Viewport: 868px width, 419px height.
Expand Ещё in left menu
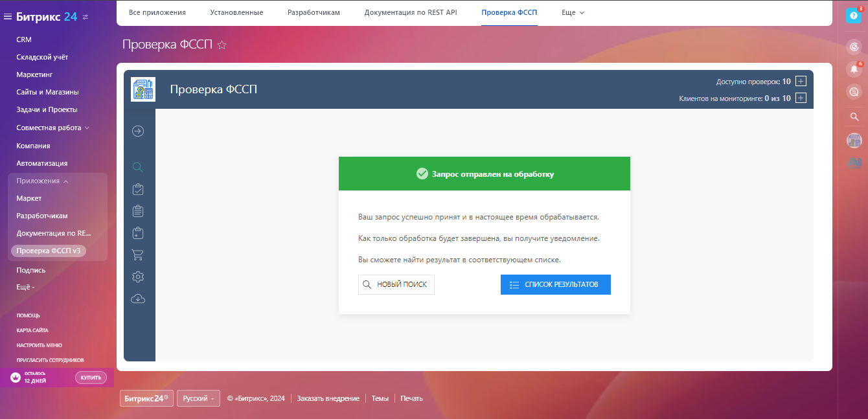(x=25, y=287)
